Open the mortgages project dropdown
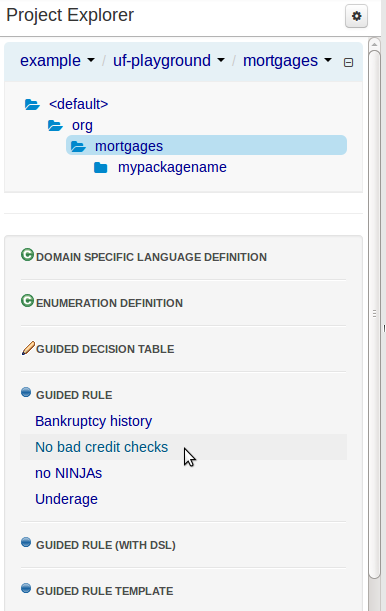386x611 pixels. (287, 61)
